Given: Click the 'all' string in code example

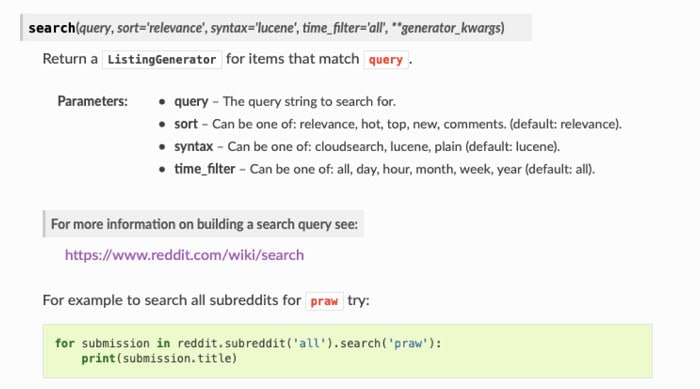Looking at the screenshot, I should click(x=309, y=343).
